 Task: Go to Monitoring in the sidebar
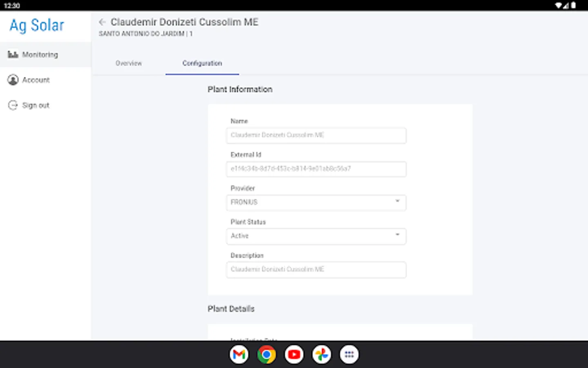point(40,55)
